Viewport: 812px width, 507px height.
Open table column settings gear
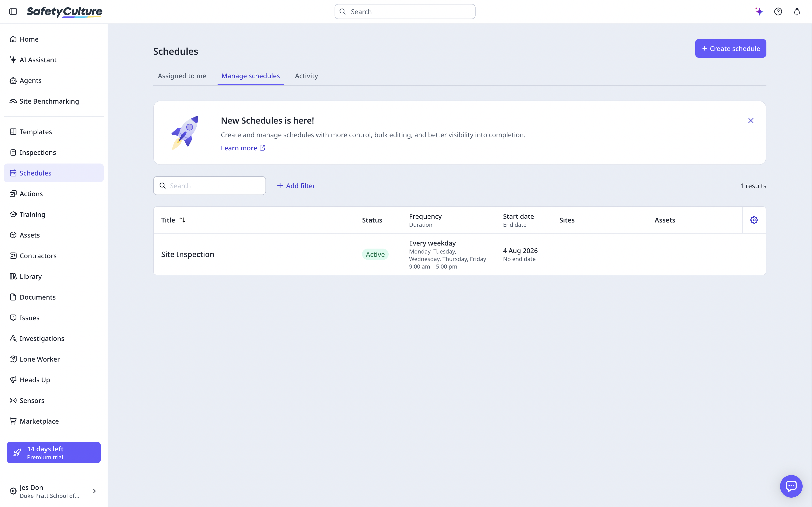[x=754, y=220]
